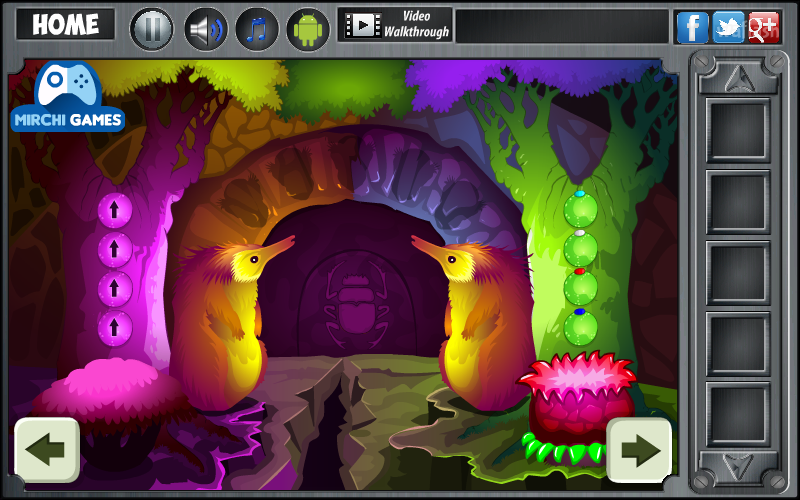Click the green orb with red cap
Screen dimensions: 800x500
(581, 288)
